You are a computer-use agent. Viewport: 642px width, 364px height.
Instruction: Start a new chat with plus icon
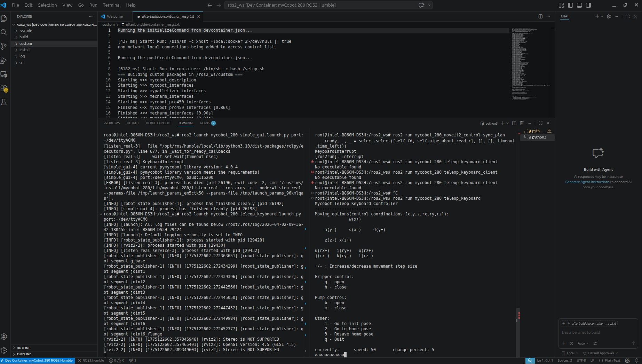[597, 16]
